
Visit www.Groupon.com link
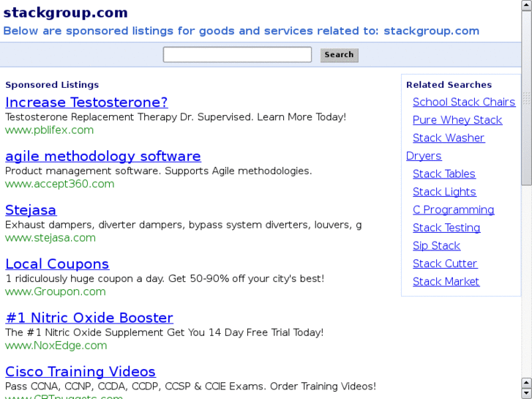tap(56, 291)
